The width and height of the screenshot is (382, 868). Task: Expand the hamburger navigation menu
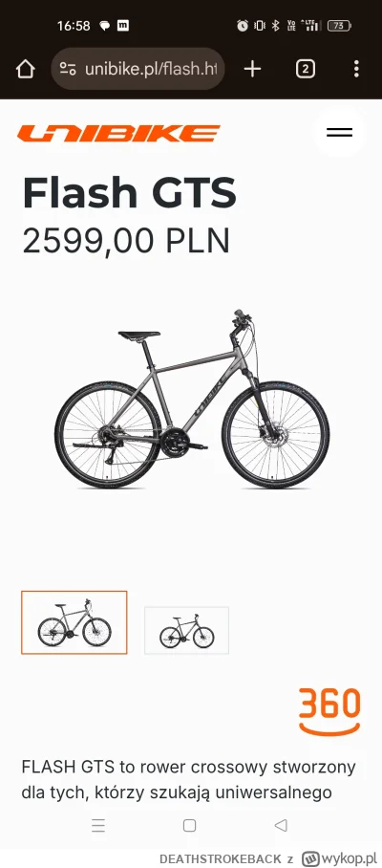coord(339,132)
